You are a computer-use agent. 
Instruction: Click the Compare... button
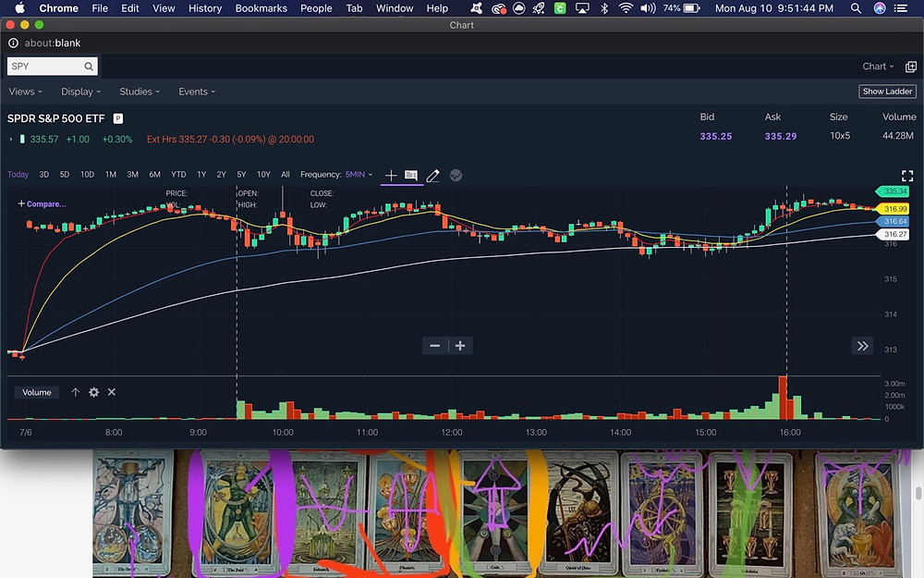[x=42, y=204]
